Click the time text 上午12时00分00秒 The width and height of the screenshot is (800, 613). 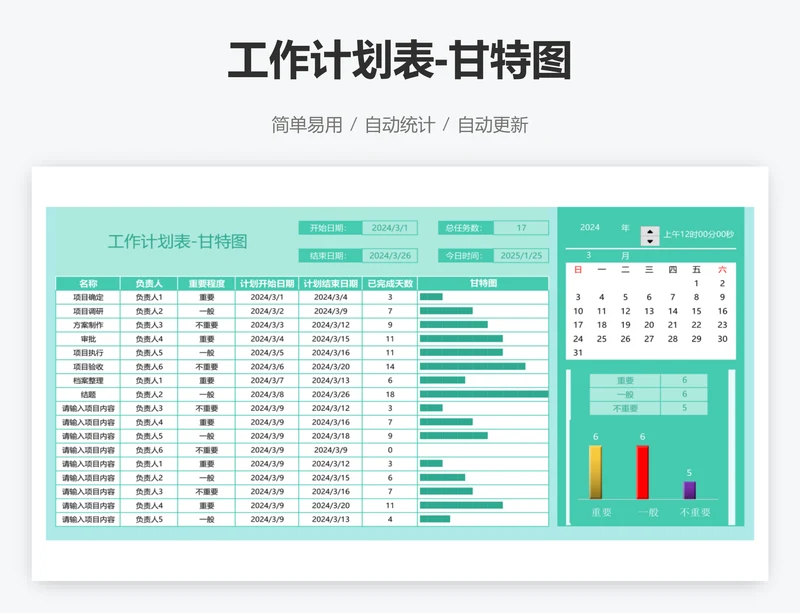coord(698,234)
